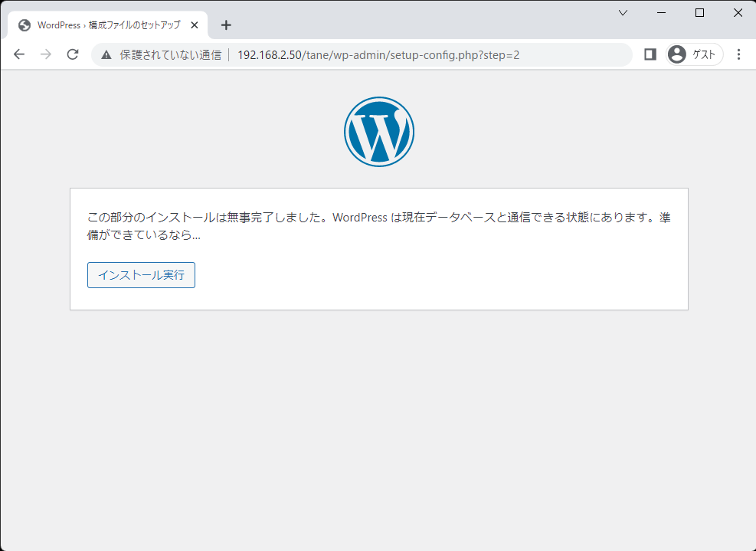Open the not-secure warning triangle icon
Image resolution: width=756 pixels, height=551 pixels.
pos(106,55)
